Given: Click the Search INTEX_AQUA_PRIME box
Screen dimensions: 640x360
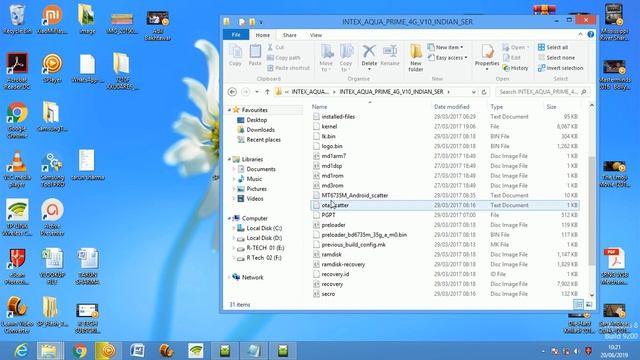Looking at the screenshot, I should click(x=542, y=92).
